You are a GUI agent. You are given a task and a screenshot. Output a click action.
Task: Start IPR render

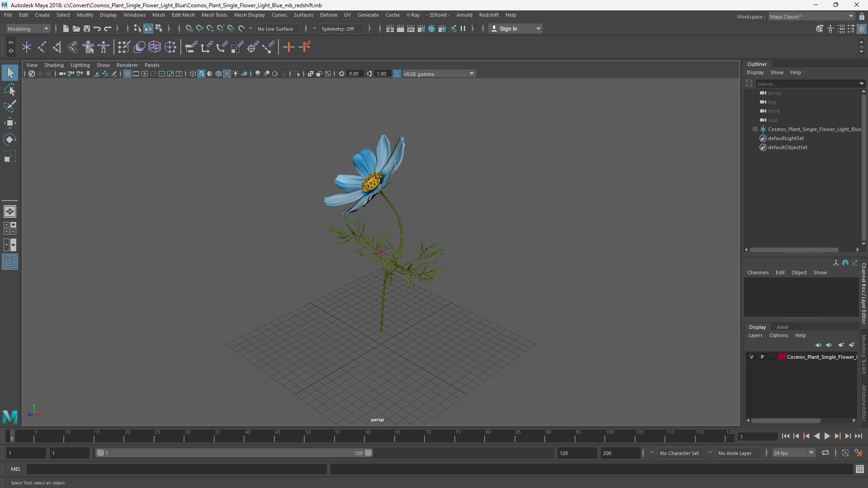pyautogui.click(x=411, y=28)
